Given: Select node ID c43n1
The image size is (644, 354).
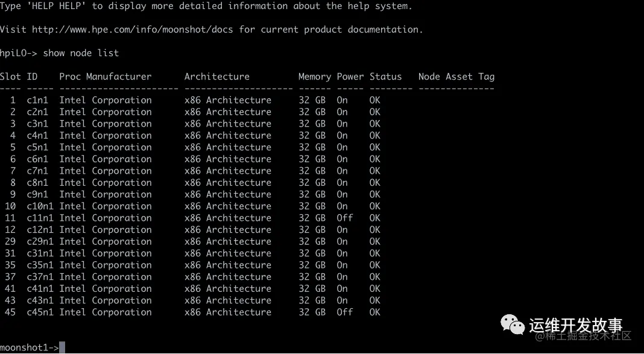Looking at the screenshot, I should point(40,300).
